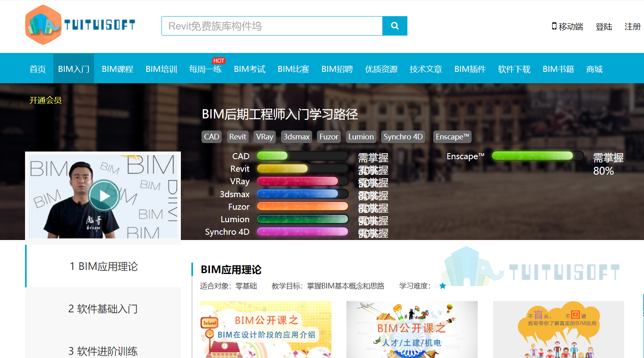Image resolution: width=644 pixels, height=358 pixels.
Task: Focus the Revit search input field
Action: [272, 26]
